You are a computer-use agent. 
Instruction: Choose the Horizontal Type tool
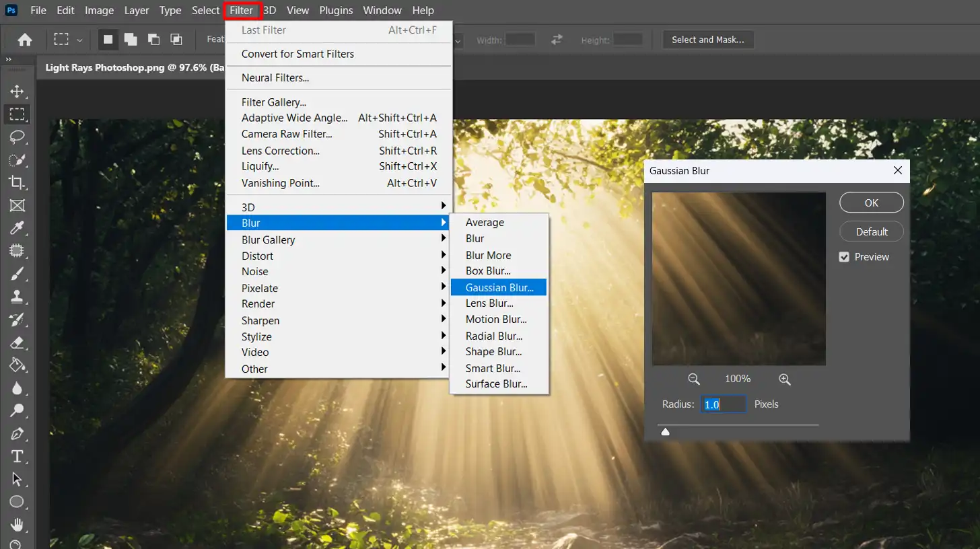click(x=17, y=456)
